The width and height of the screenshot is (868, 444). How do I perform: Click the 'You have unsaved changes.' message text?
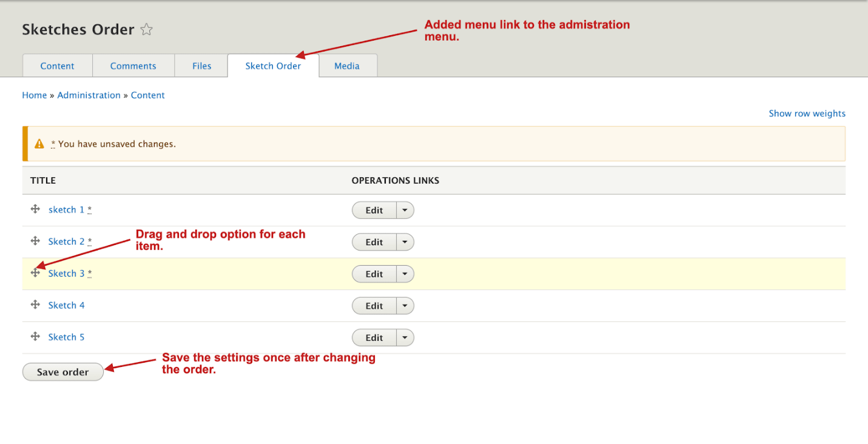coord(117,144)
